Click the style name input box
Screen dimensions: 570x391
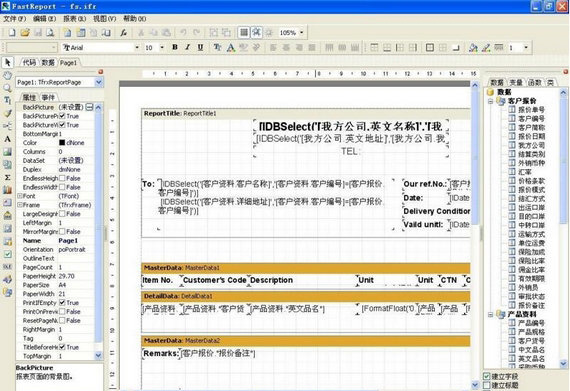32,47
